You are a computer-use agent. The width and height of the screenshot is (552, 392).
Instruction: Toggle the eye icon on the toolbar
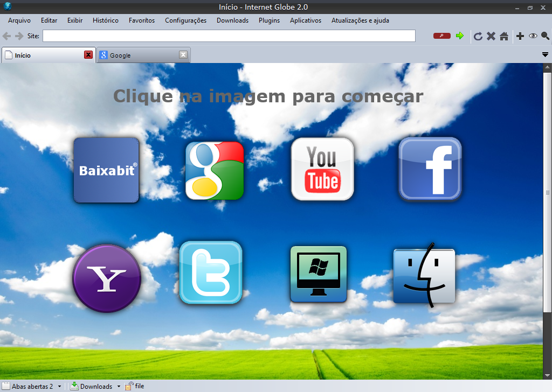pos(533,36)
